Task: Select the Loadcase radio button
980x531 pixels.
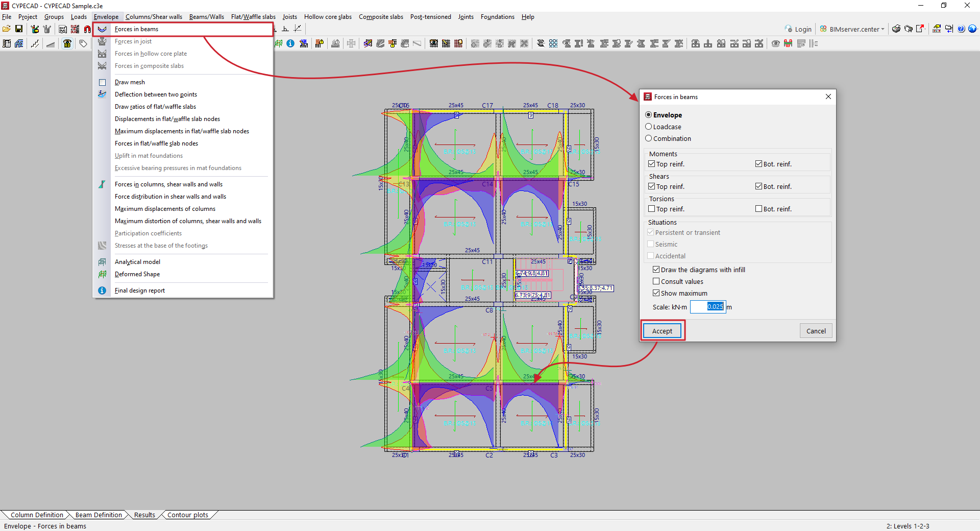Action: tap(649, 127)
